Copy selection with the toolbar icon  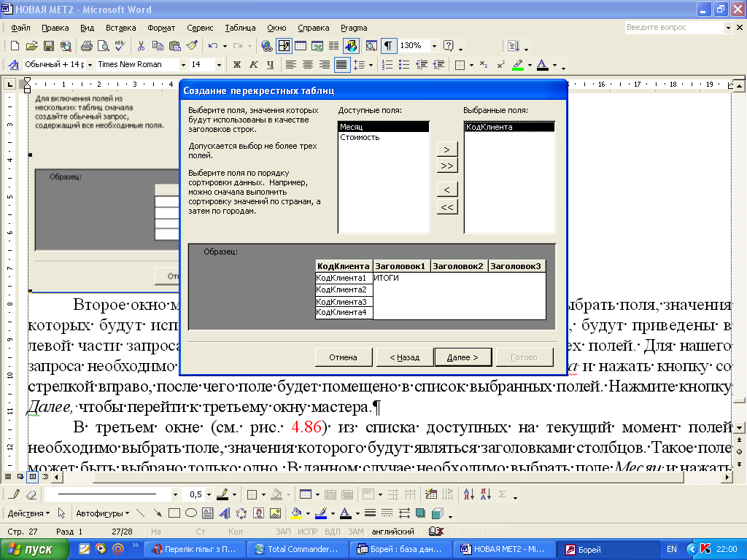[x=158, y=46]
